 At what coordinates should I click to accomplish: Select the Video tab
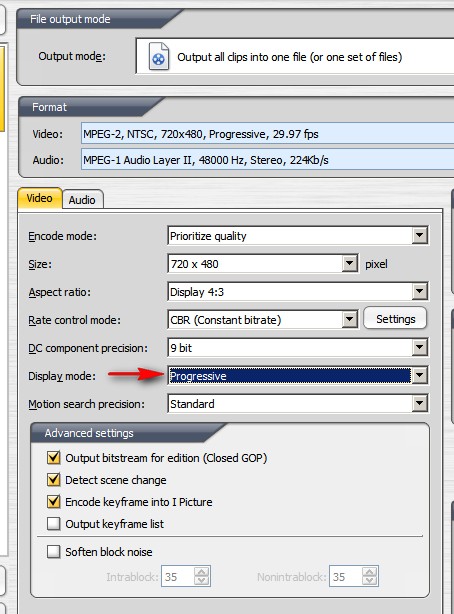[39, 198]
